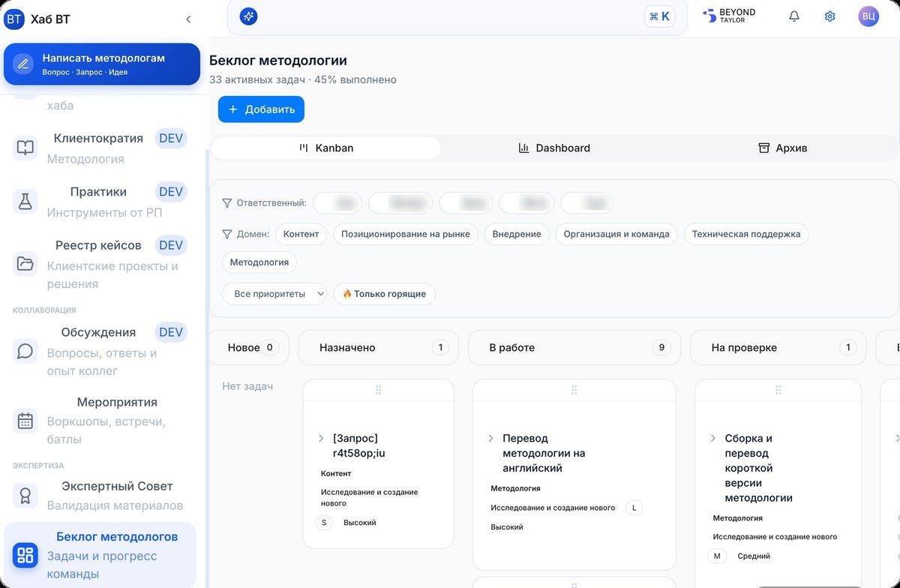Open the Все приоритеты dropdown
The height and width of the screenshot is (588, 900).
tap(274, 294)
